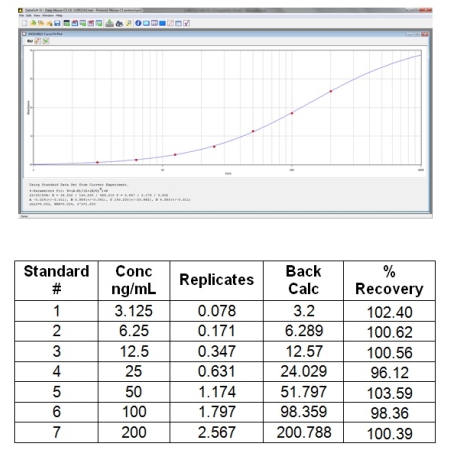Open the Help menu
This screenshot has width=450, height=450.
59,15
